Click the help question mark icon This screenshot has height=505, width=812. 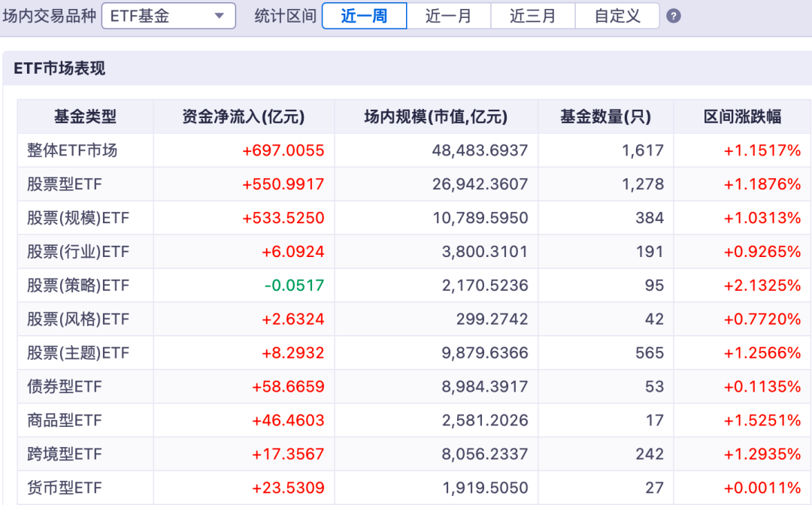pyautogui.click(x=673, y=16)
